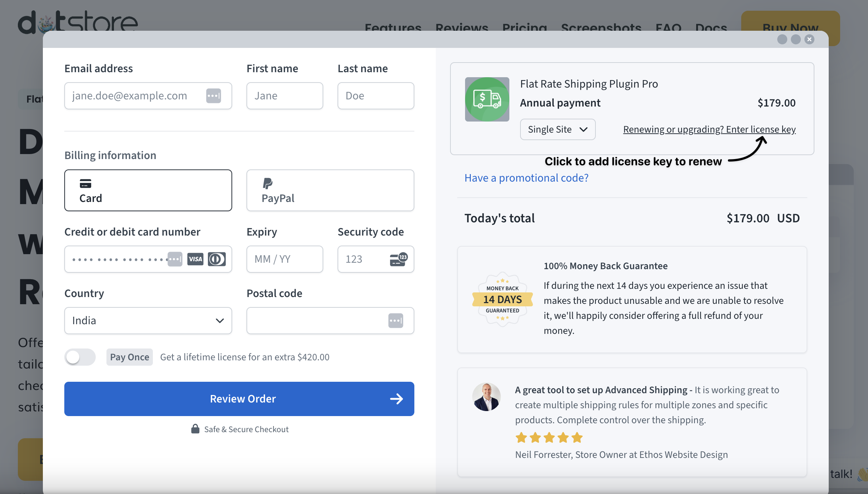This screenshot has width=868, height=494.
Task: Click 'Have a promotional code?' link
Action: click(x=526, y=178)
